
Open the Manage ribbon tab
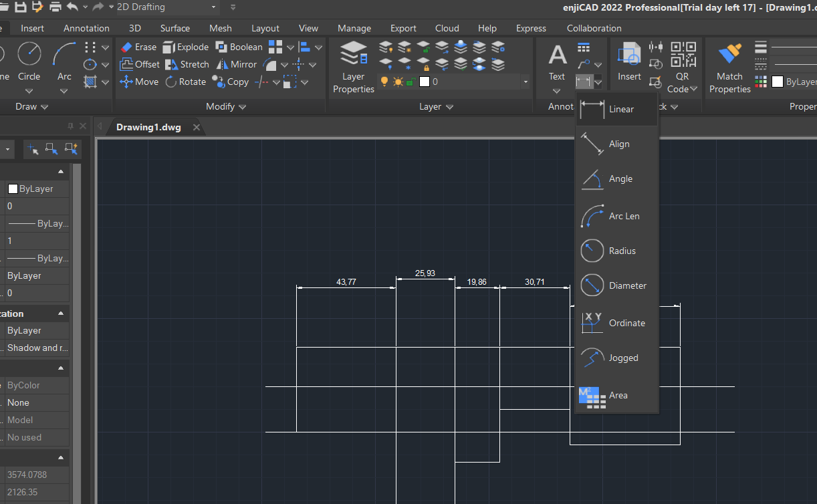[x=354, y=28]
